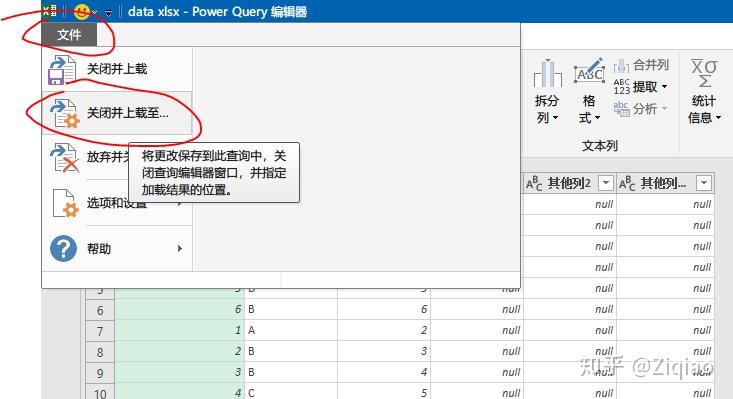733x399 pixels.
Task: Click the close and load save icon
Action: [x=62, y=70]
